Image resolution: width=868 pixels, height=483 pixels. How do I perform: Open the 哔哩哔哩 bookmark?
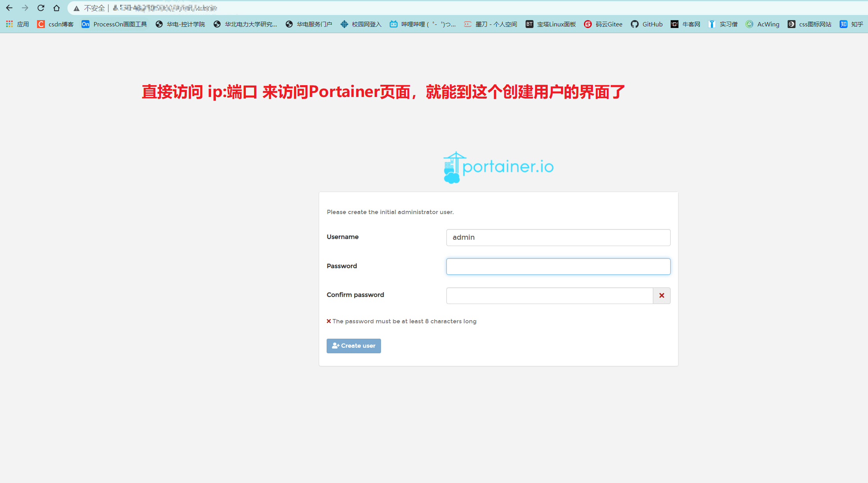coord(422,24)
